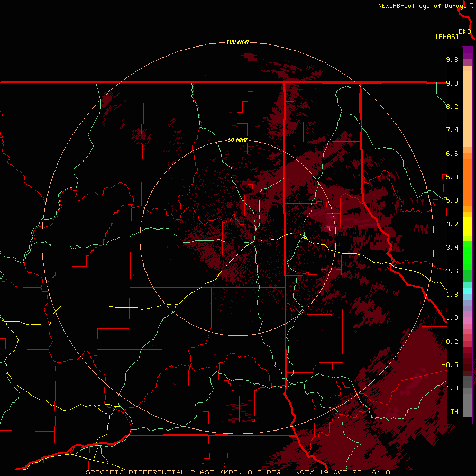
Task: Click the 1.0 value on color scale
Action: [452, 318]
